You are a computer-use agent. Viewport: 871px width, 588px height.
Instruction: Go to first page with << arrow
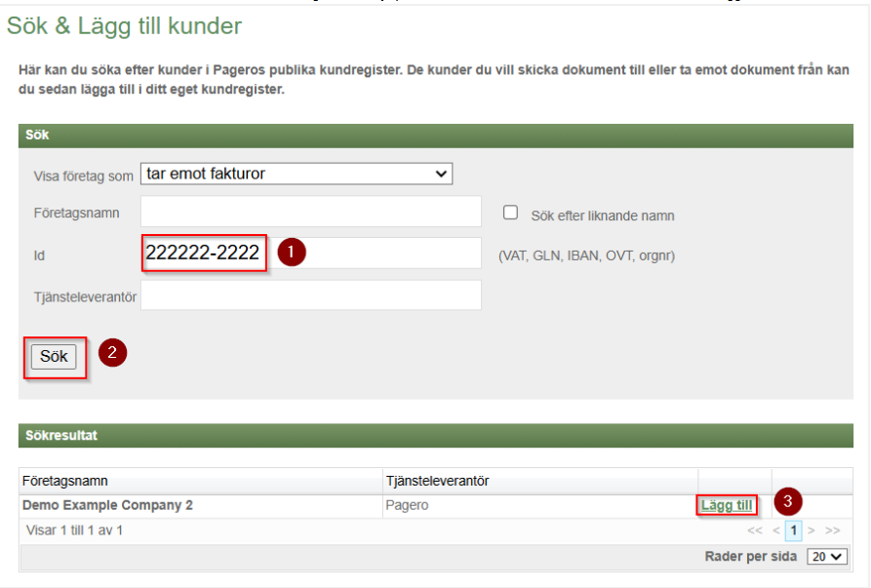tap(754, 530)
